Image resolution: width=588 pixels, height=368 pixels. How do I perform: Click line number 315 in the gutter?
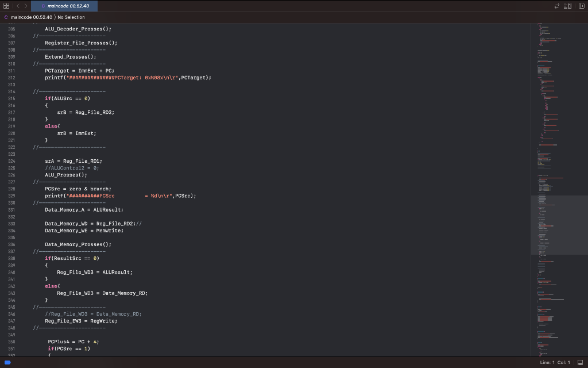click(x=11, y=98)
